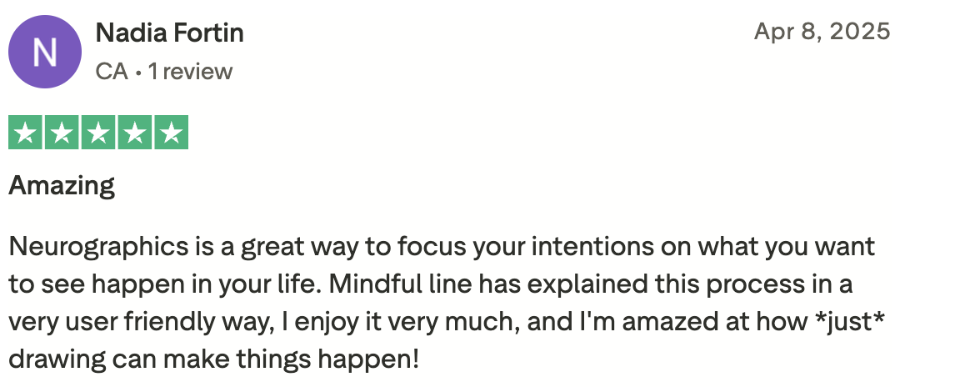Click the second green rating star
The height and width of the screenshot is (387, 980).
click(62, 133)
